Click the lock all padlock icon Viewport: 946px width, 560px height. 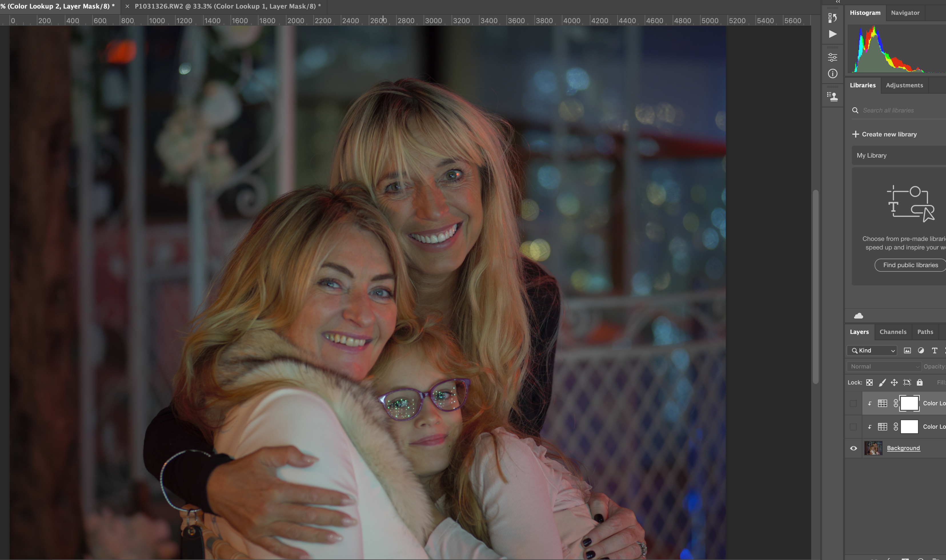pyautogui.click(x=919, y=382)
